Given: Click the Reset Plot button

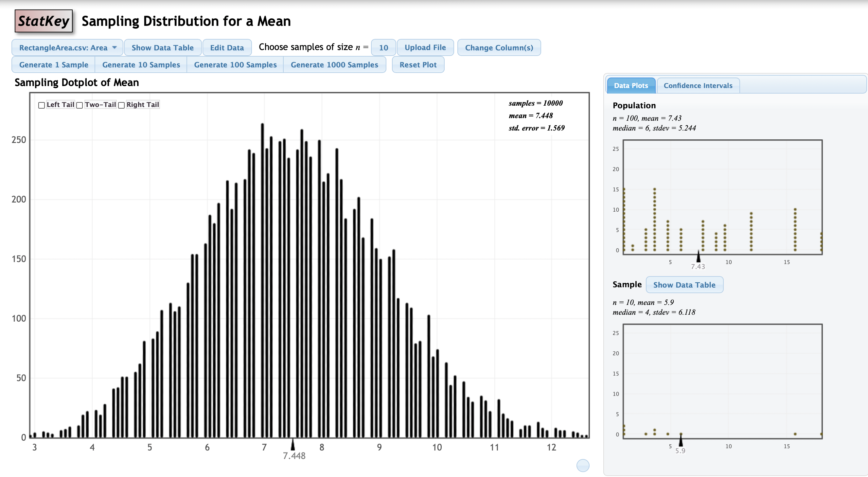Looking at the screenshot, I should pyautogui.click(x=417, y=65).
